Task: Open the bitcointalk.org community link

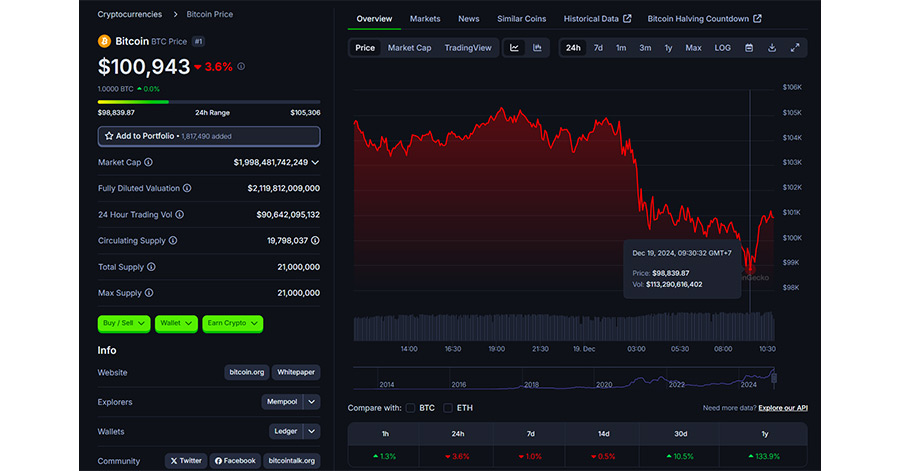Action: tap(292, 461)
